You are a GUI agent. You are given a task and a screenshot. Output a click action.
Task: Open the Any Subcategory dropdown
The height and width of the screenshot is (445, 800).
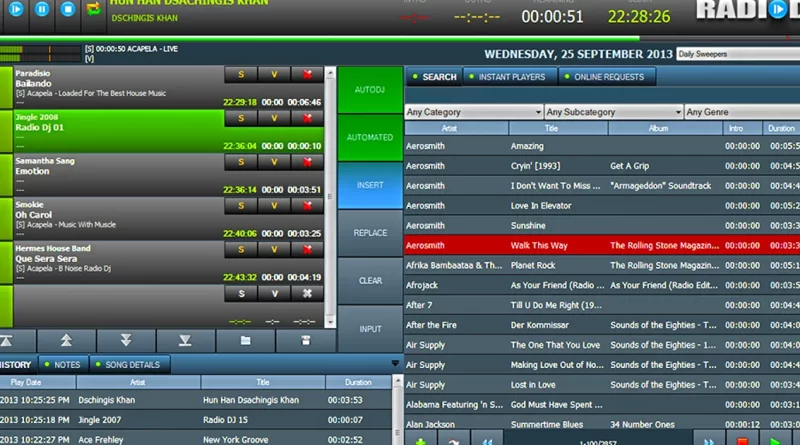(613, 113)
